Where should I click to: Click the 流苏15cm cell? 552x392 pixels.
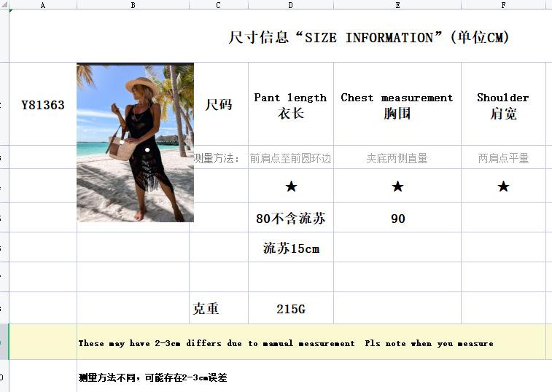(291, 248)
